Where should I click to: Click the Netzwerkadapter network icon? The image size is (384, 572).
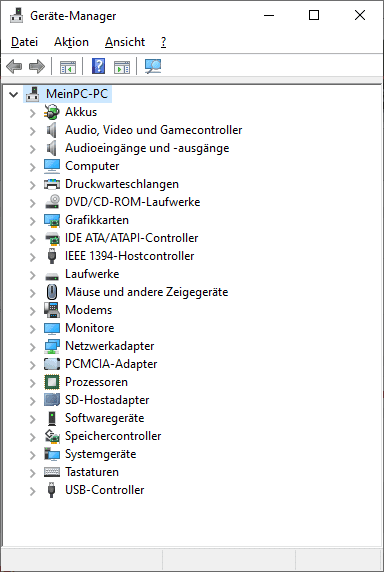point(52,346)
